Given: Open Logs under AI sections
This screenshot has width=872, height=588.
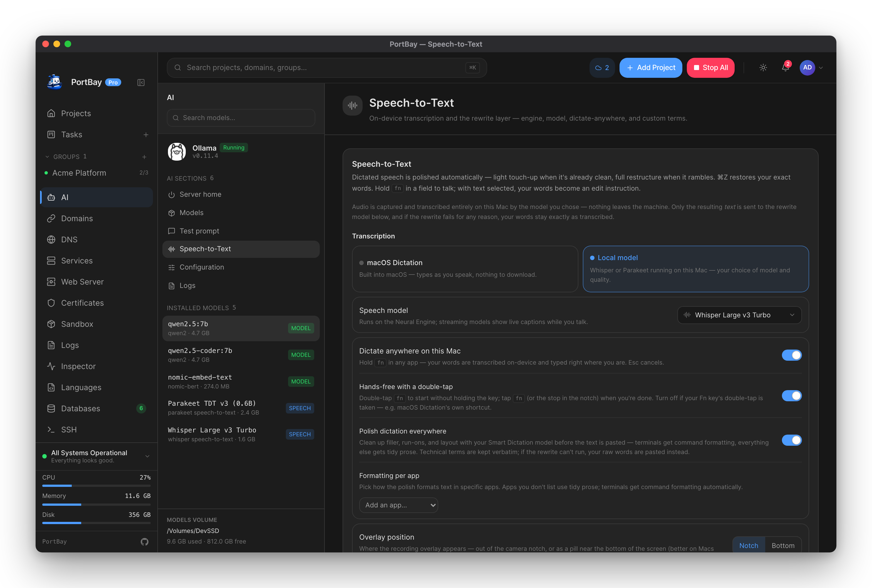Looking at the screenshot, I should 241,286.
